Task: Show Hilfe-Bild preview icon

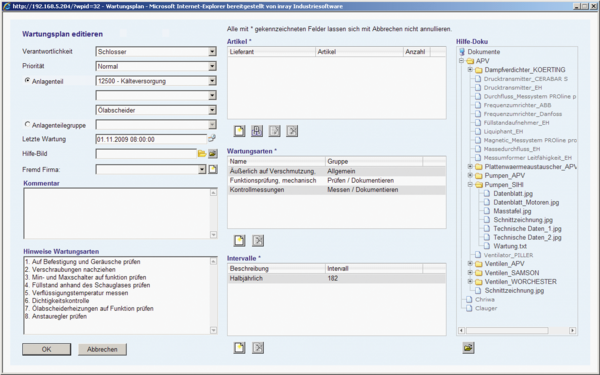Action: tap(213, 154)
